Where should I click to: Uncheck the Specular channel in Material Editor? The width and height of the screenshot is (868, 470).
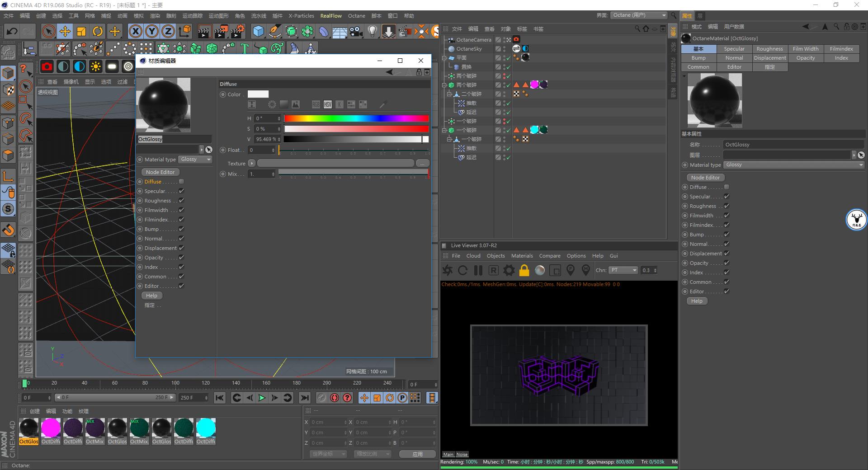tap(180, 191)
